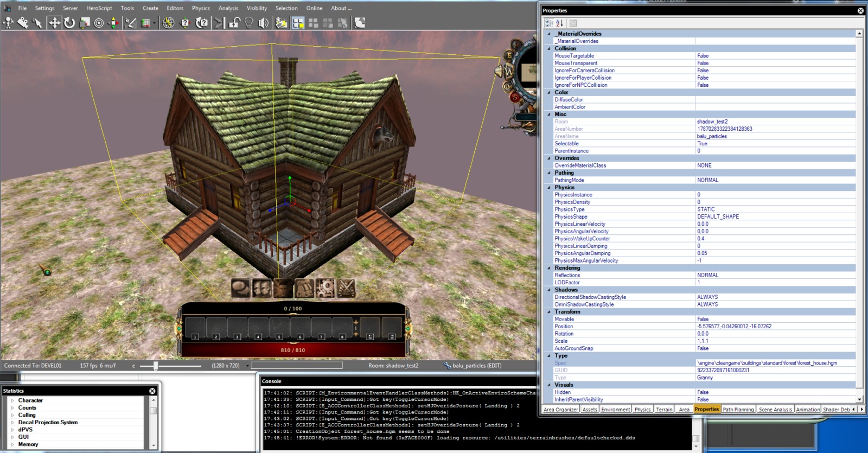This screenshot has height=453, width=868.
Task: Open the viewport resolution dropdown arrow
Action: pos(247,366)
